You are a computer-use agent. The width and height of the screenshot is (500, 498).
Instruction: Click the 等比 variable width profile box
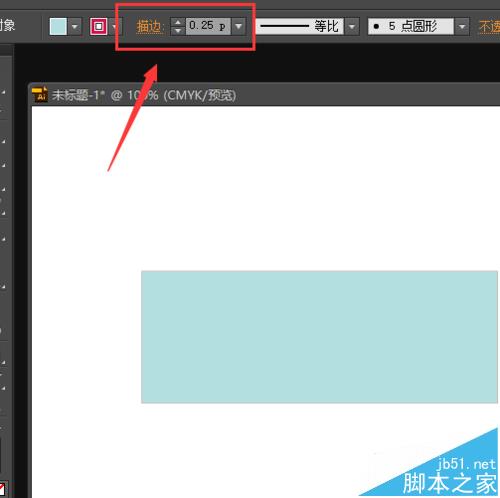pos(300,26)
